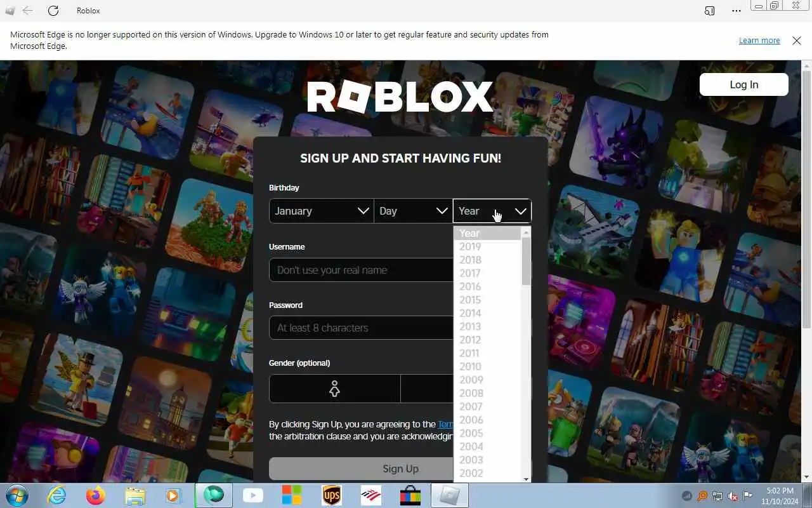
Task: Choose 2002 from the year list
Action: click(x=487, y=473)
